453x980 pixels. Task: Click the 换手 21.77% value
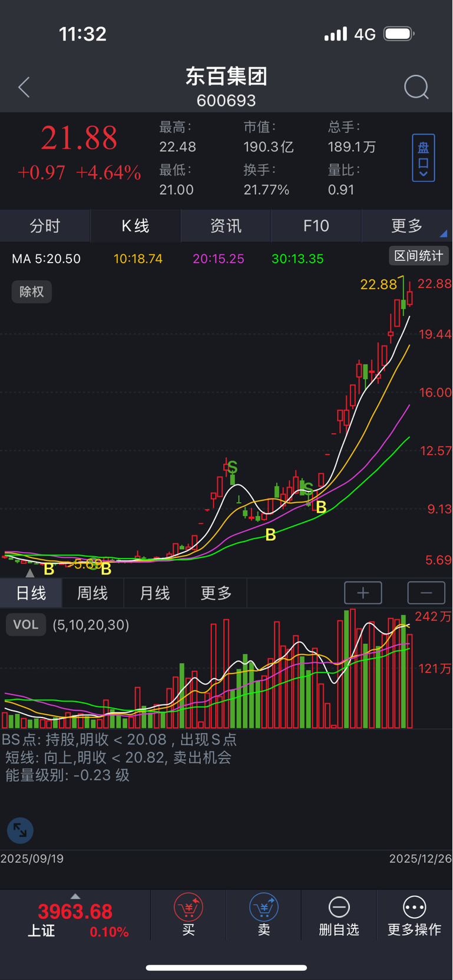tap(266, 190)
